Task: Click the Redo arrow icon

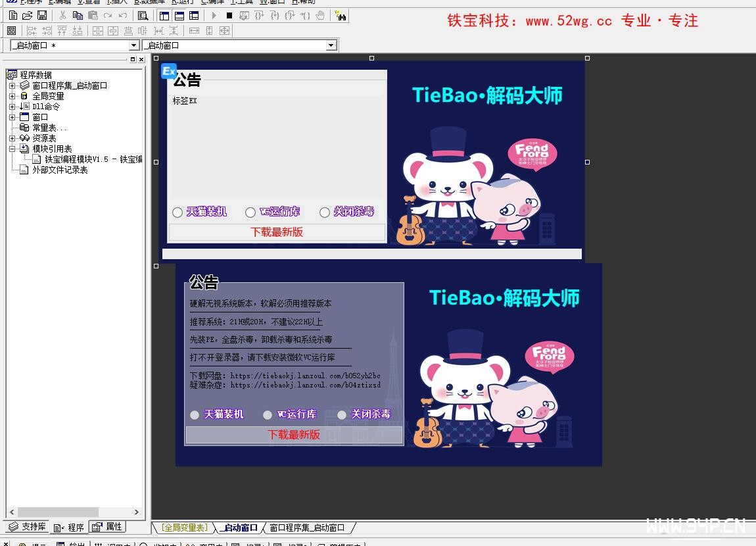Action: tap(108, 15)
